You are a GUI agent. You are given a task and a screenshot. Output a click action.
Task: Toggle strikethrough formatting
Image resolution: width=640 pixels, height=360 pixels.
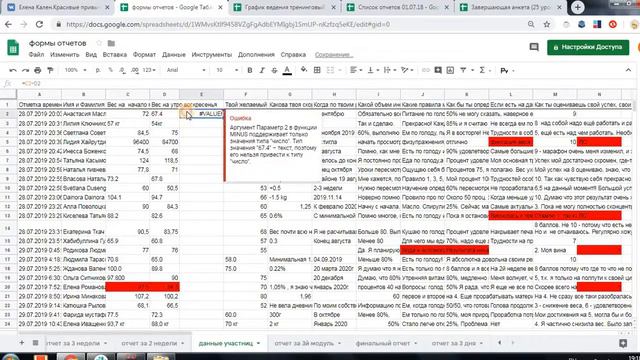pyautogui.click(x=274, y=70)
